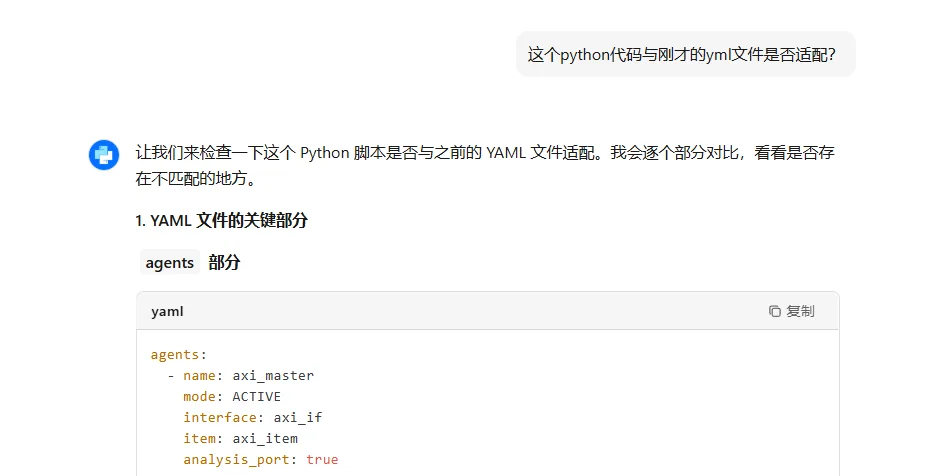The width and height of the screenshot is (952, 476).
Task: Click the mode key in code
Action: coord(199,396)
